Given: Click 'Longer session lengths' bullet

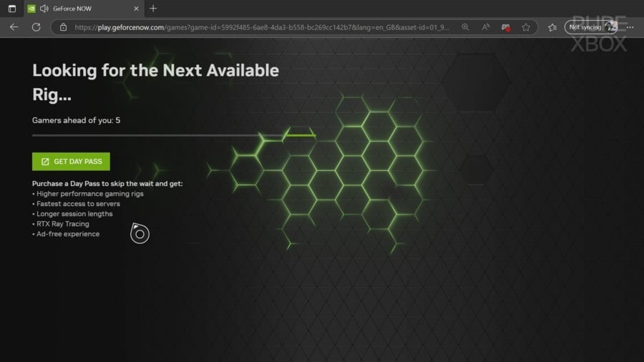Looking at the screenshot, I should coord(72,214).
